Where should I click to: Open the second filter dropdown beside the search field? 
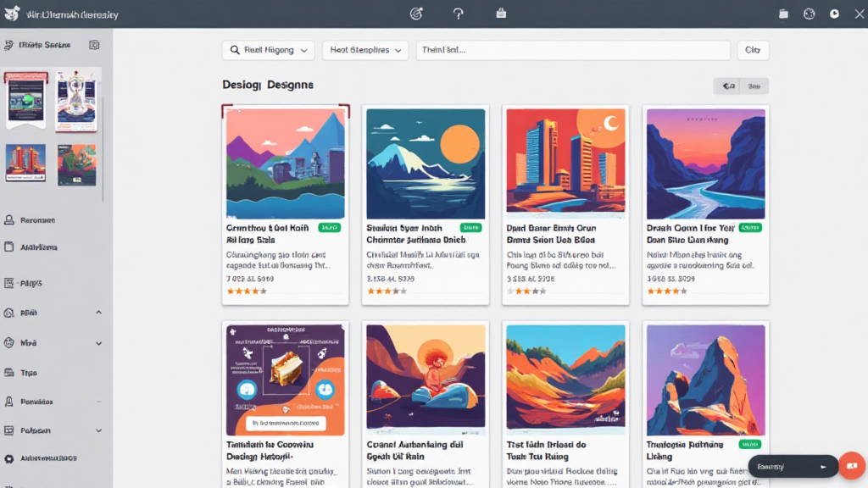tap(365, 50)
